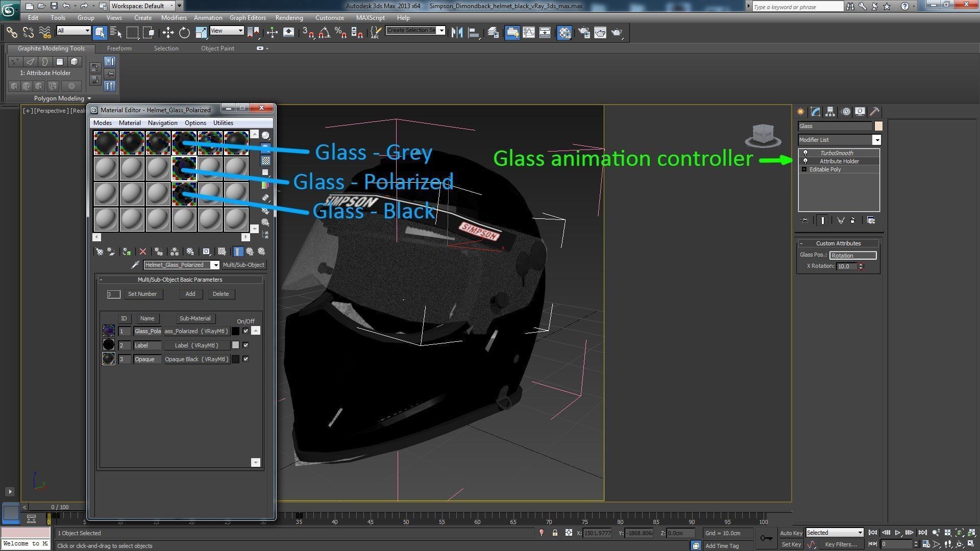Click the Select and Move tool
Viewport: 980px width, 551px height.
tap(168, 33)
